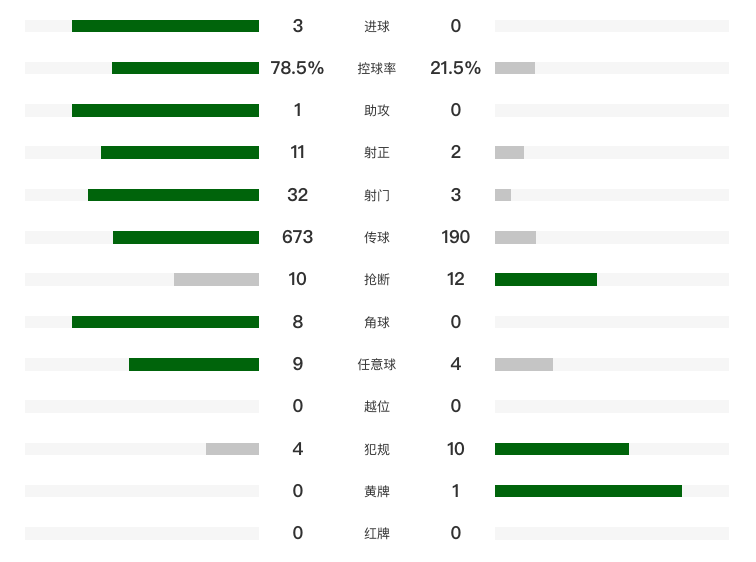The height and width of the screenshot is (562, 756).
Task: Click the 控球率 stat label
Action: pyautogui.click(x=377, y=69)
